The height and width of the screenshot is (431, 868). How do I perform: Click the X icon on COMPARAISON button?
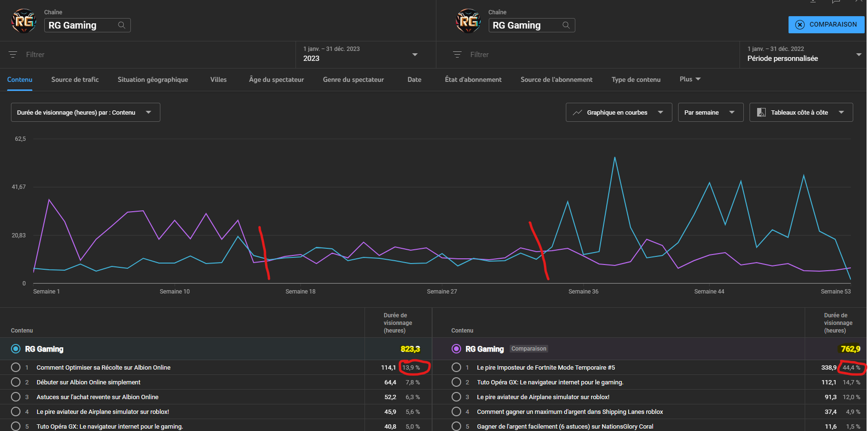[800, 25]
